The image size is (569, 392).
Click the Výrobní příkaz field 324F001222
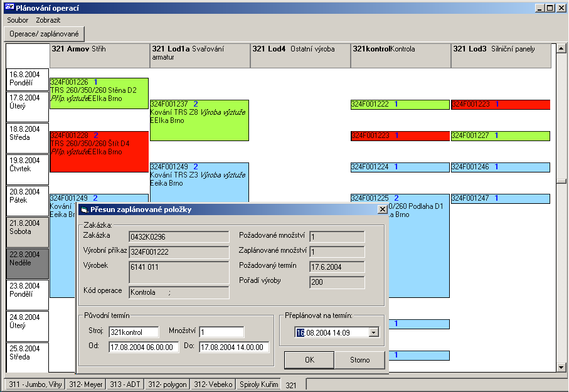(x=179, y=252)
